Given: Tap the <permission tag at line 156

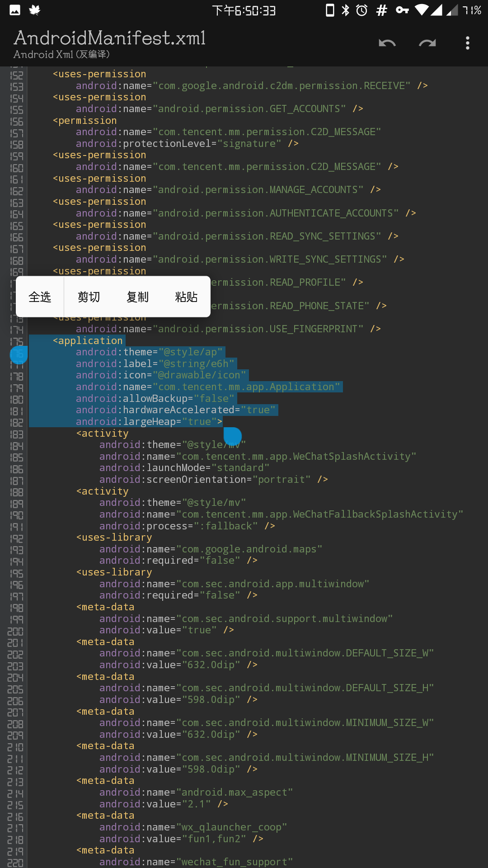Looking at the screenshot, I should click(x=84, y=121).
